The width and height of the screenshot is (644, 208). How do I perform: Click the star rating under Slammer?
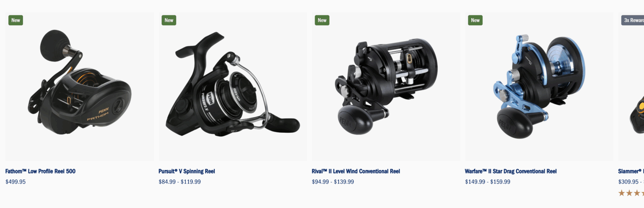click(x=631, y=193)
